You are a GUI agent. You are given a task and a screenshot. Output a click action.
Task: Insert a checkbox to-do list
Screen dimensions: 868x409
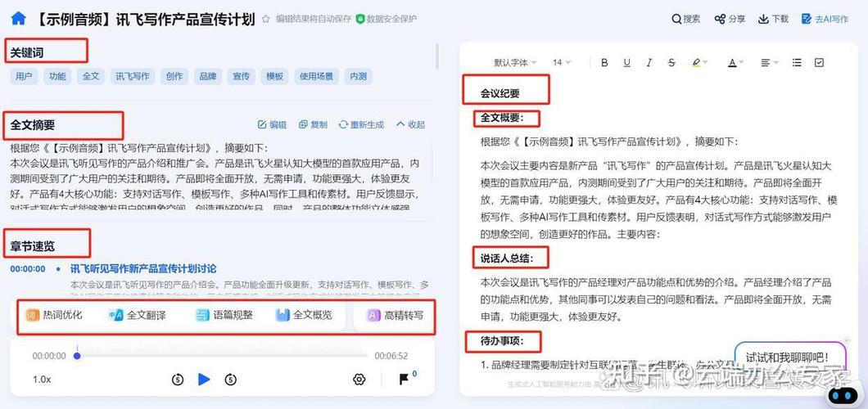pyautogui.click(x=820, y=62)
